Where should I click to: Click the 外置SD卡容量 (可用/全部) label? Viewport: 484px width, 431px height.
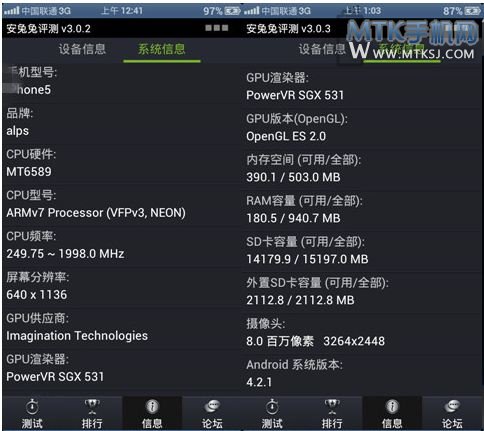pyautogui.click(x=317, y=283)
